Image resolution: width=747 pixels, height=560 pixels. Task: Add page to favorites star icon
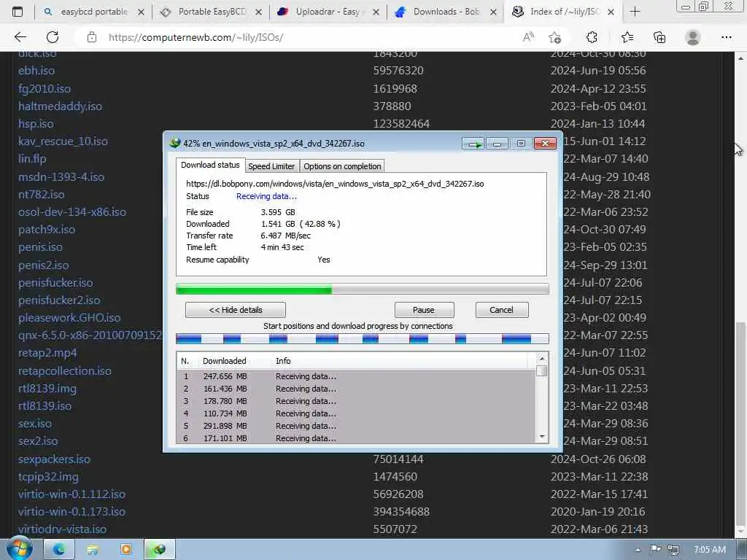click(554, 37)
